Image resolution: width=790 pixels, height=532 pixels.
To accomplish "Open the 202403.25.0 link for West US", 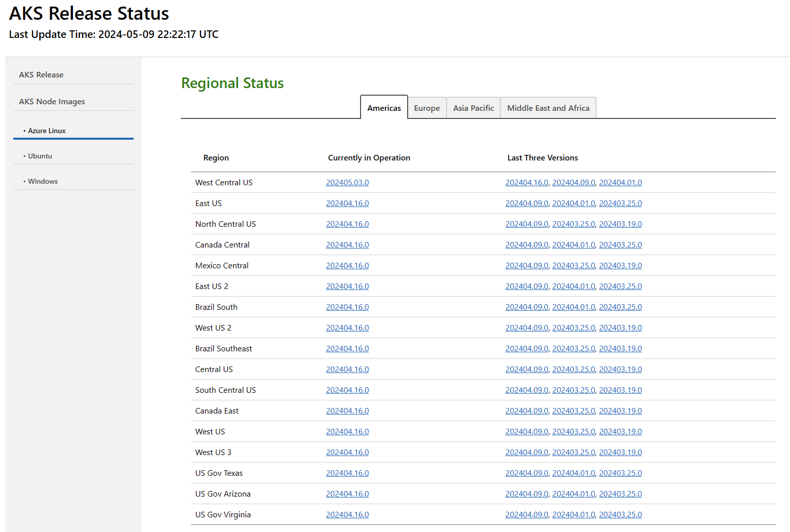I will coord(573,431).
